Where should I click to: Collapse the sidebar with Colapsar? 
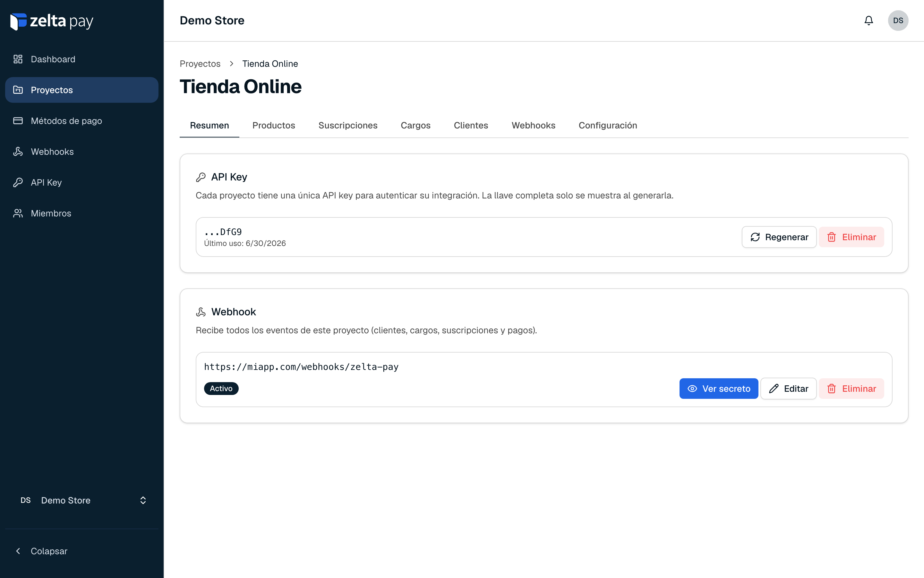click(82, 551)
